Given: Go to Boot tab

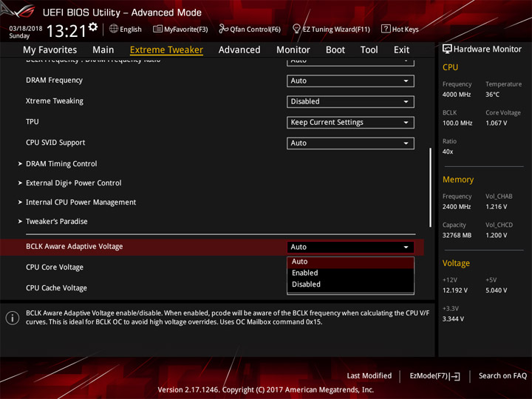Looking at the screenshot, I should (335, 50).
